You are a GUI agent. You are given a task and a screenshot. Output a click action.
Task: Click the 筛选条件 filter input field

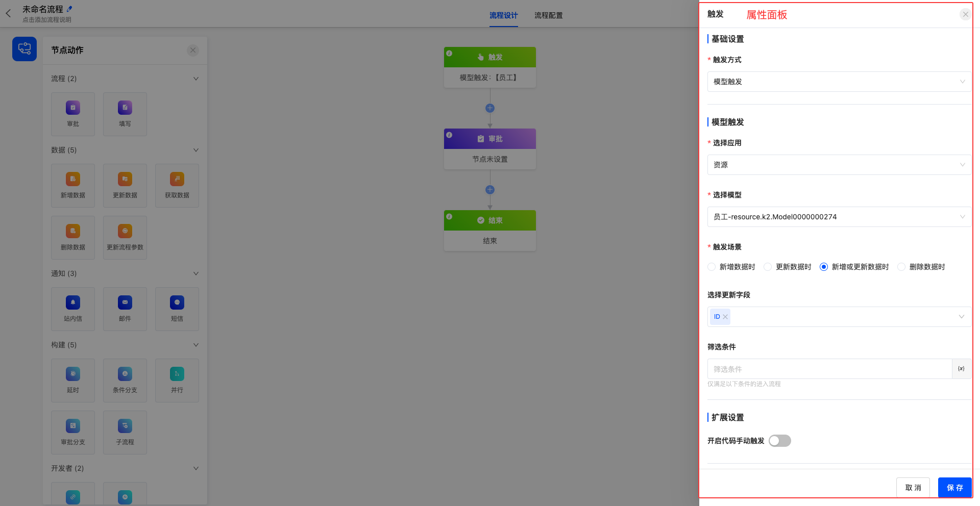[829, 369]
